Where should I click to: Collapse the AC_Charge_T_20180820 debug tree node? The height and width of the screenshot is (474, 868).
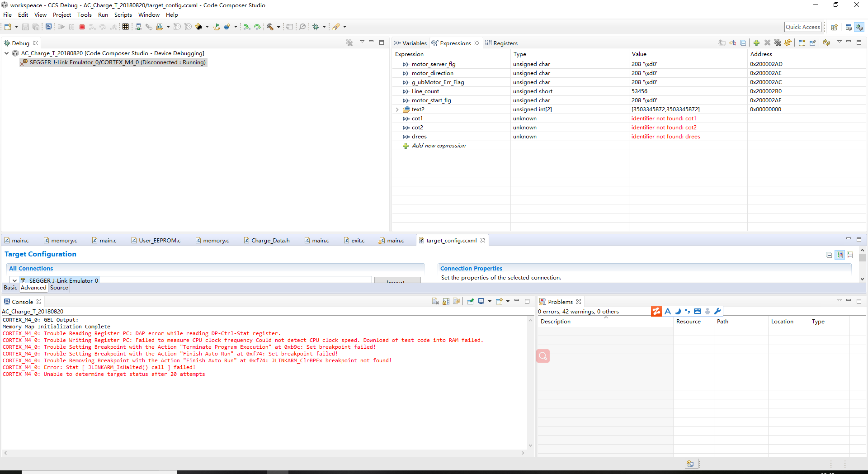coord(7,53)
